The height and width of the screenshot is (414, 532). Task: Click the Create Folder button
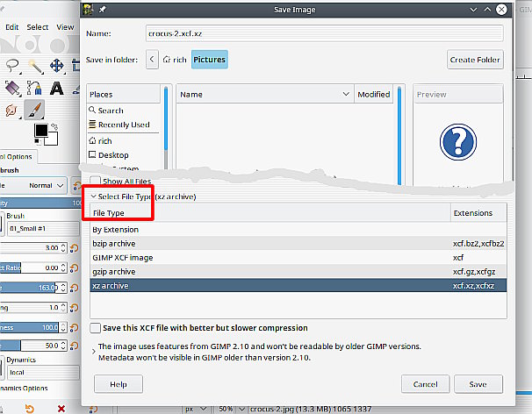[475, 60]
